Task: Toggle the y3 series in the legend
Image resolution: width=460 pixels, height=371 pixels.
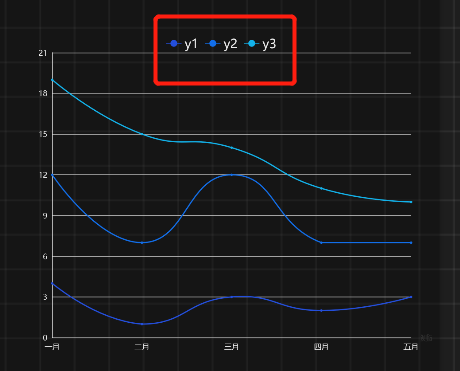Action: 260,44
